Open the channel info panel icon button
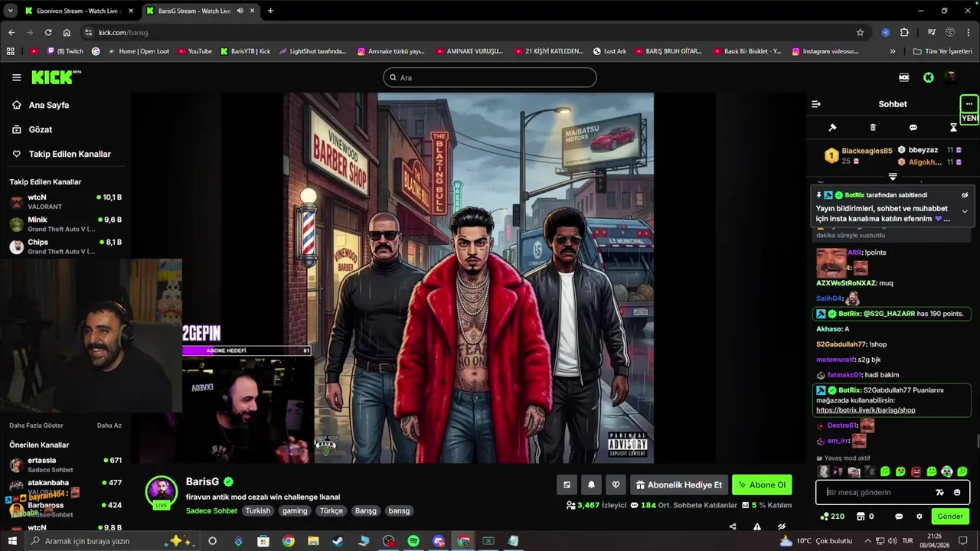Screen dimensions: 980x551 coord(567,484)
